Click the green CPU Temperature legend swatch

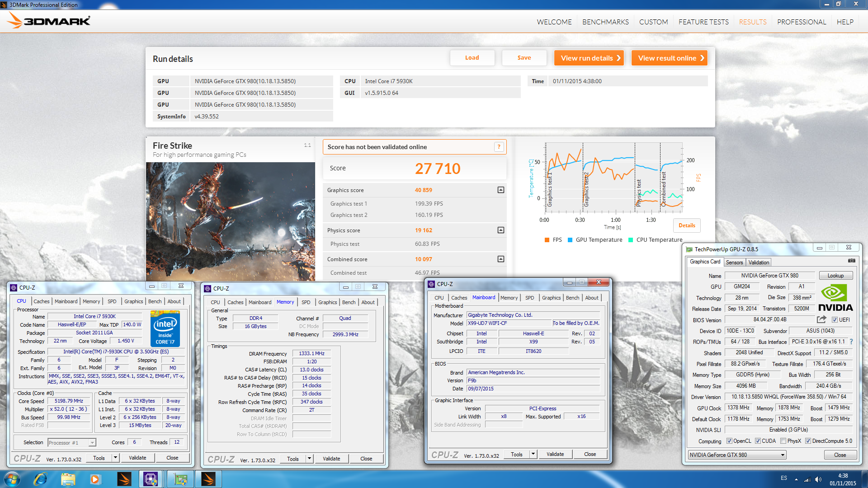[631, 240]
